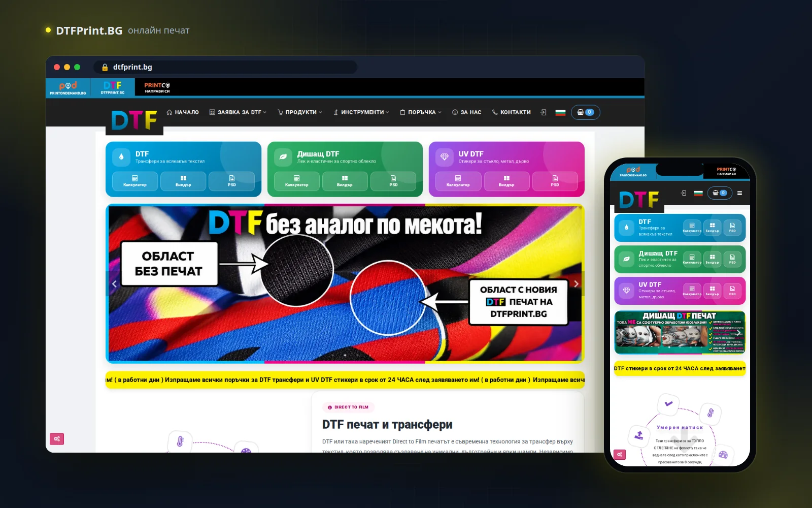Open Калкулатор on the desktop Дишащ DTF card
Viewport: 812px width, 508px height.
[x=297, y=181]
